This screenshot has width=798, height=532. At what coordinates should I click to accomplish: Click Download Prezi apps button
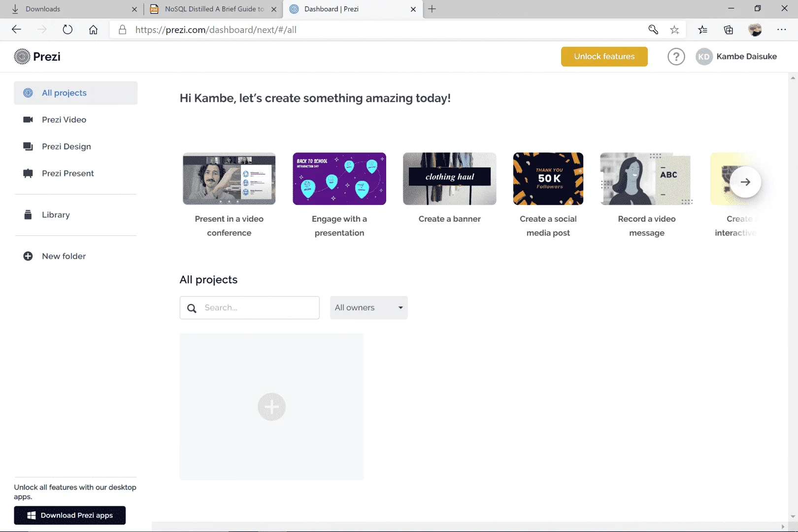tap(70, 515)
